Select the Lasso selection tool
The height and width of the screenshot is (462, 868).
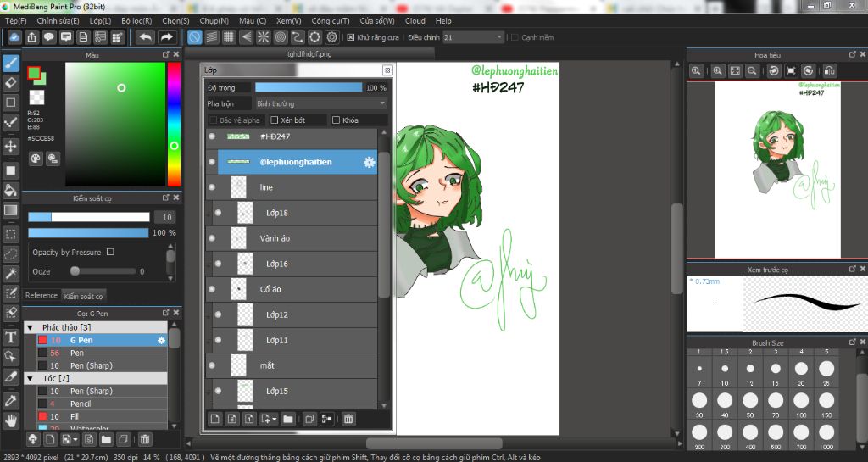(x=10, y=254)
